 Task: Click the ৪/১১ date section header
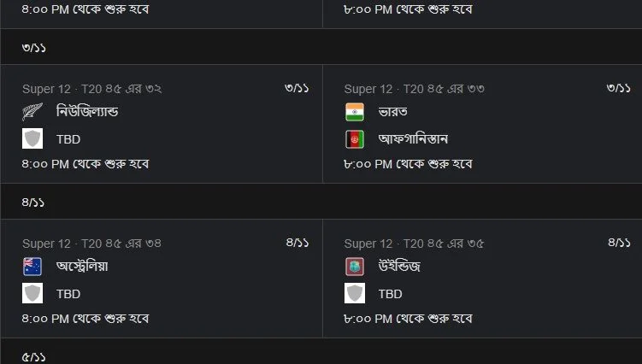(321, 202)
